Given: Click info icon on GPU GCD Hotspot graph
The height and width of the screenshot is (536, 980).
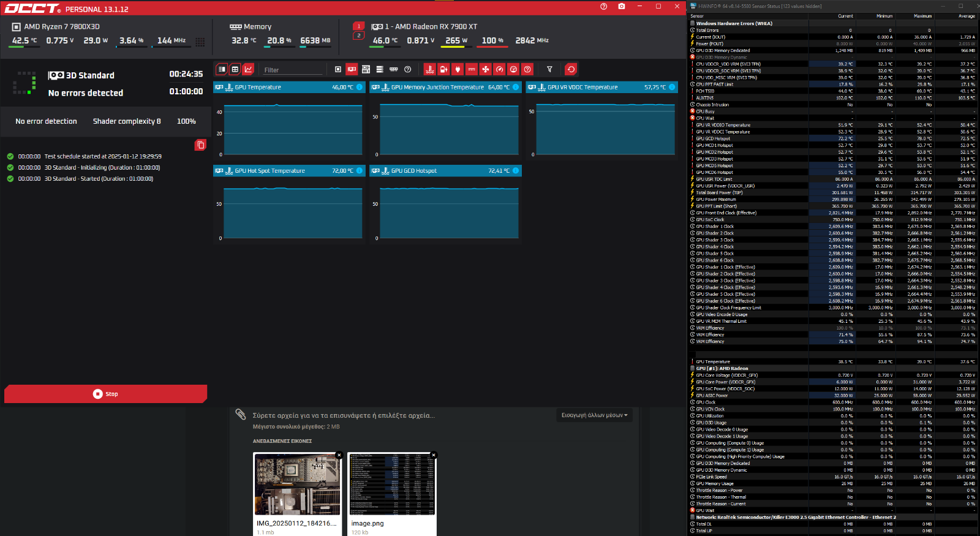Looking at the screenshot, I should pos(516,170).
